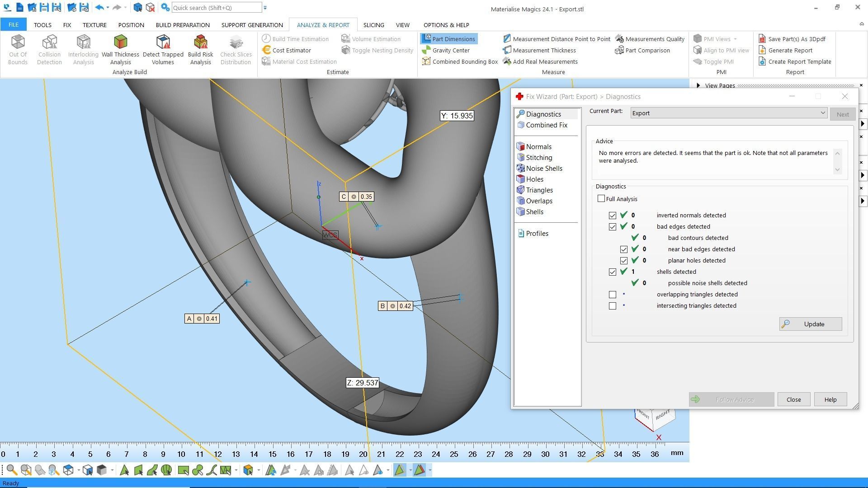
Task: Select the B 0.42 thickness annotation label
Action: click(x=395, y=306)
